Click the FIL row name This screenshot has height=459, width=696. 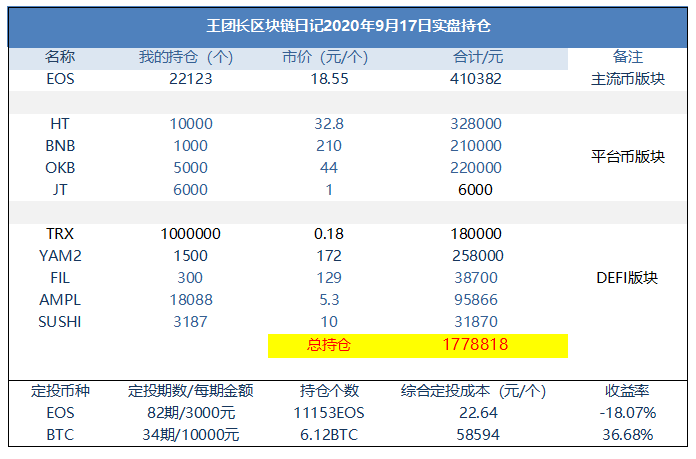(x=60, y=278)
